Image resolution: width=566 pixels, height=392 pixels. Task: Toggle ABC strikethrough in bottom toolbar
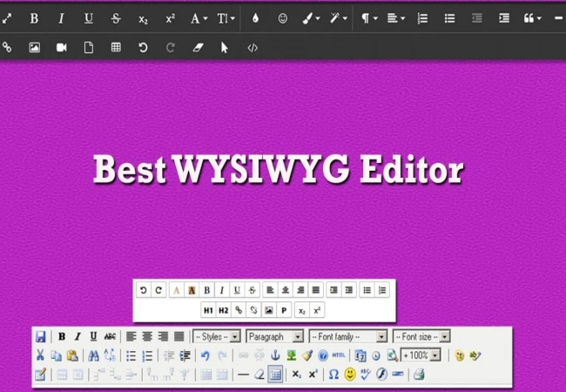pyautogui.click(x=110, y=337)
